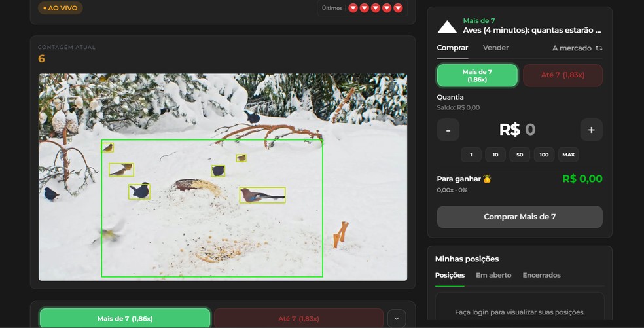Switch to the Vender tab
The width and height of the screenshot is (644, 328).
tap(495, 48)
